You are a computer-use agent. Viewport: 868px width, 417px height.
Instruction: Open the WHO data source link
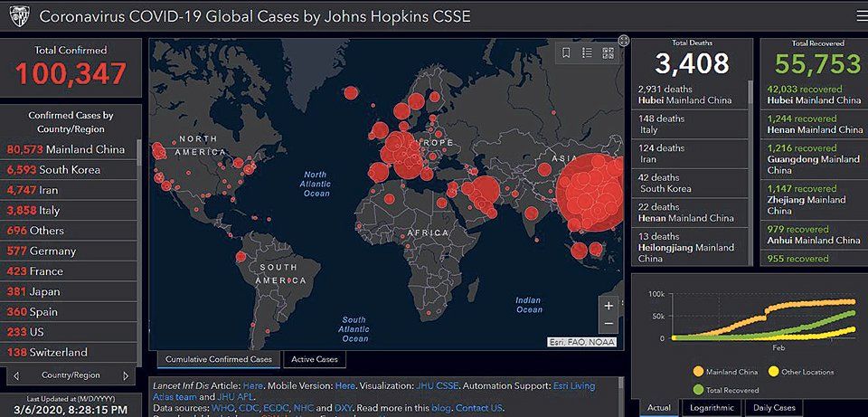[x=222, y=408]
